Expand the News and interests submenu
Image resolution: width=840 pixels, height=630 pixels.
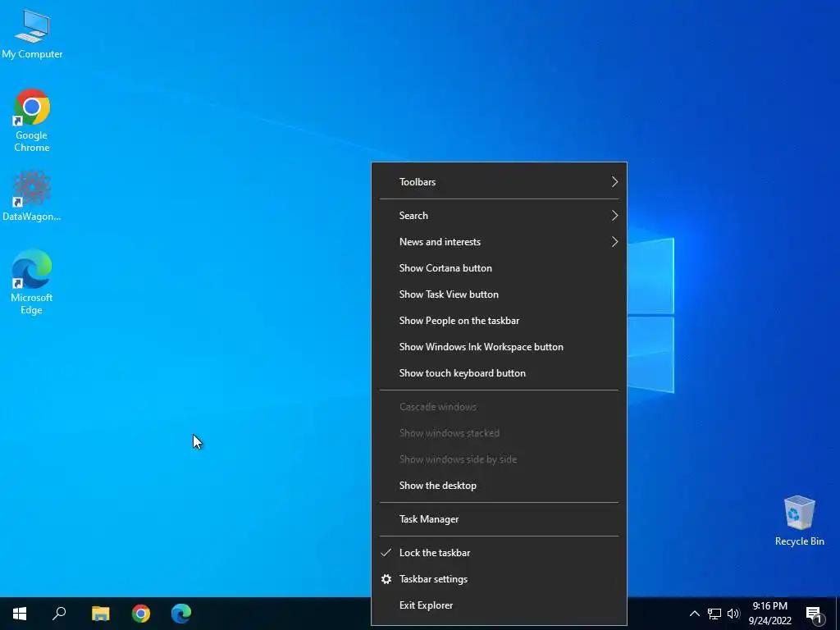coord(499,242)
